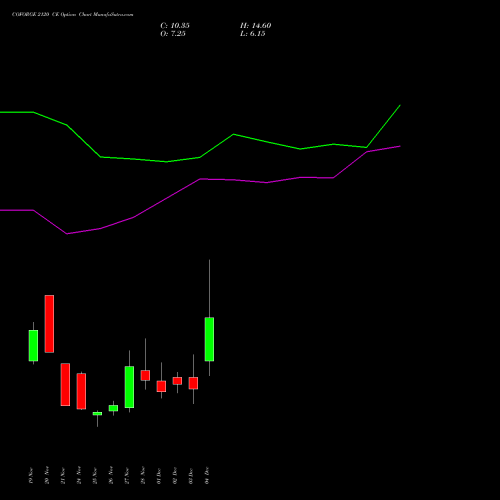Click the high value H: 14.60

[x=255, y=26]
